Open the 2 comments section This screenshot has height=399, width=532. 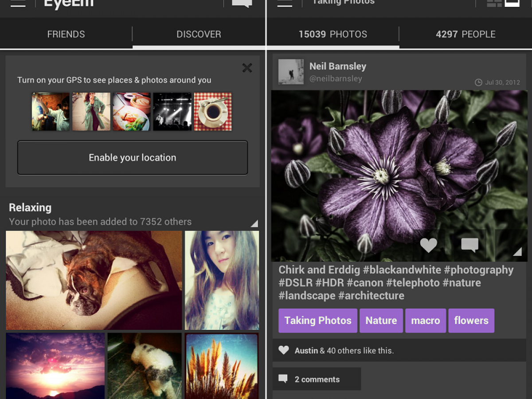317,379
